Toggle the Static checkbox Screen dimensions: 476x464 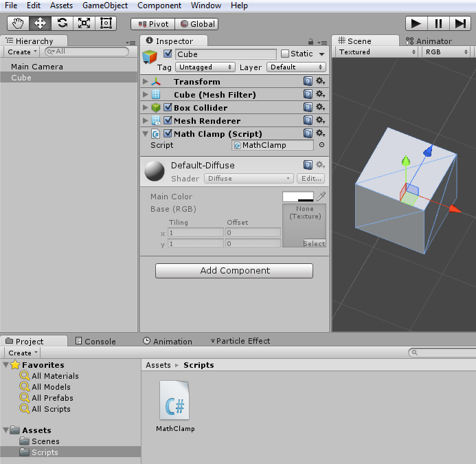point(285,54)
